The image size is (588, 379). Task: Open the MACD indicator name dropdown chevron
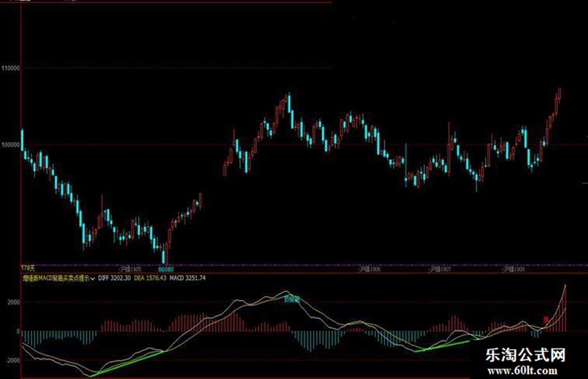click(93, 279)
